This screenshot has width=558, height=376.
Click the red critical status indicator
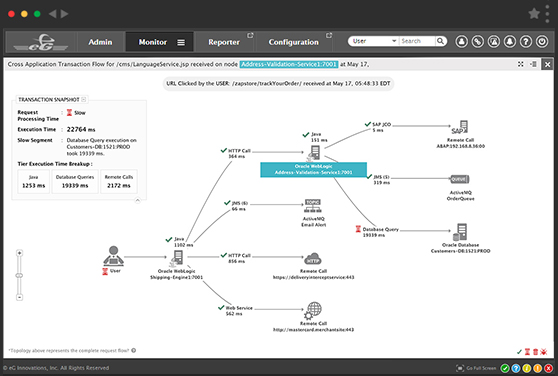click(549, 368)
